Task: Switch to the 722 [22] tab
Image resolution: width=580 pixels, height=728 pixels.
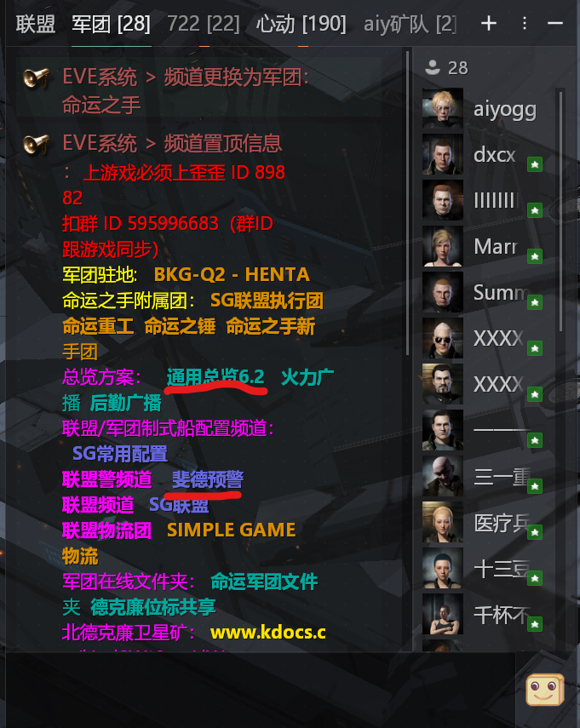Action: (x=203, y=24)
